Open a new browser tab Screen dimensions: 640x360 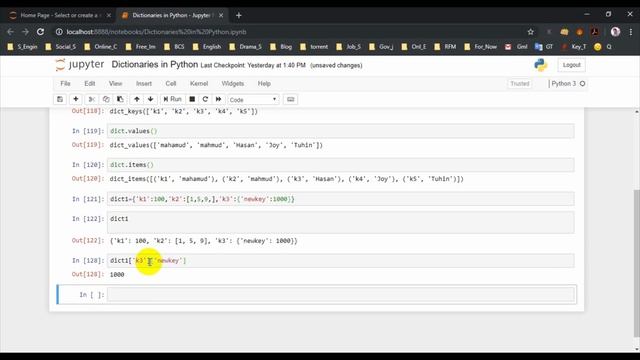pos(239,15)
